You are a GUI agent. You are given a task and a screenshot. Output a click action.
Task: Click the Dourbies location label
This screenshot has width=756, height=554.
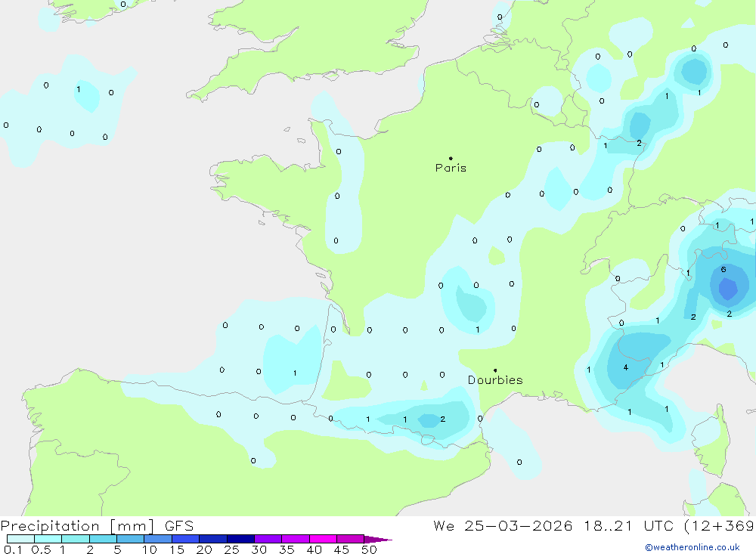coord(495,380)
